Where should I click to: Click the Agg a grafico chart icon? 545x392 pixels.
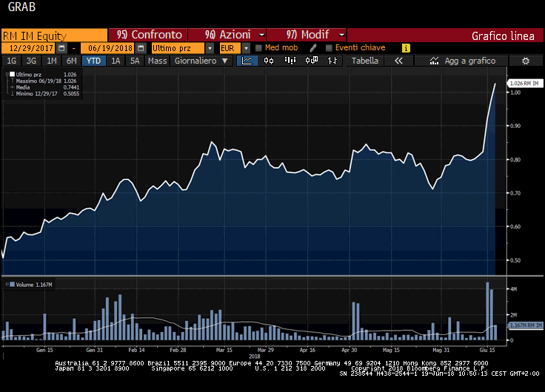point(434,61)
